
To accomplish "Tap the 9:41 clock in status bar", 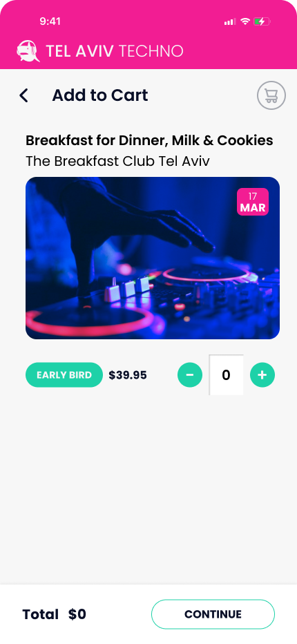I will (x=50, y=21).
